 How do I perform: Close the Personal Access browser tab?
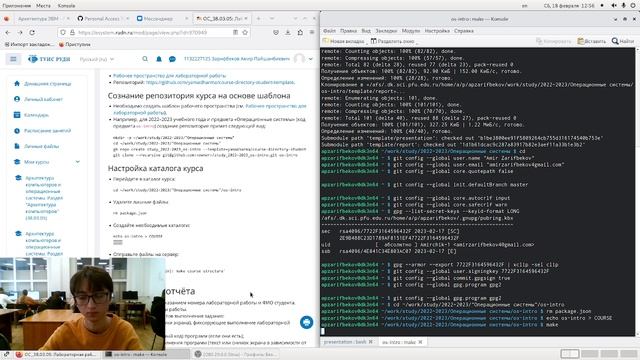coord(128,18)
